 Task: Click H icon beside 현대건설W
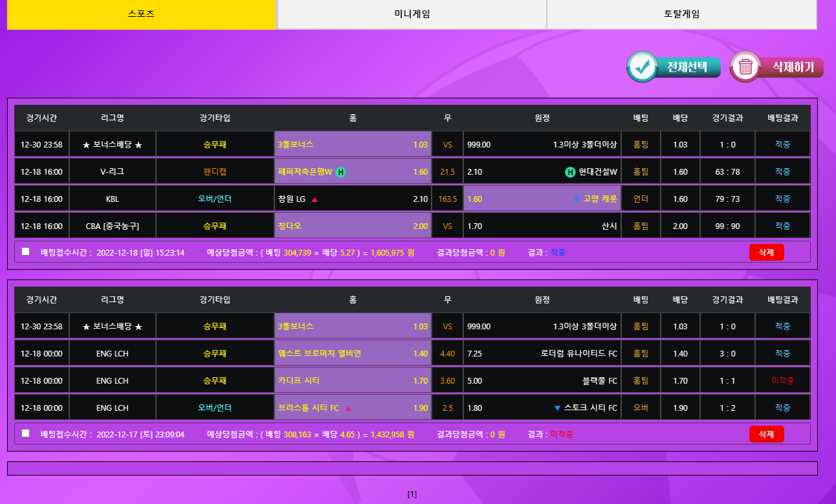tap(570, 172)
